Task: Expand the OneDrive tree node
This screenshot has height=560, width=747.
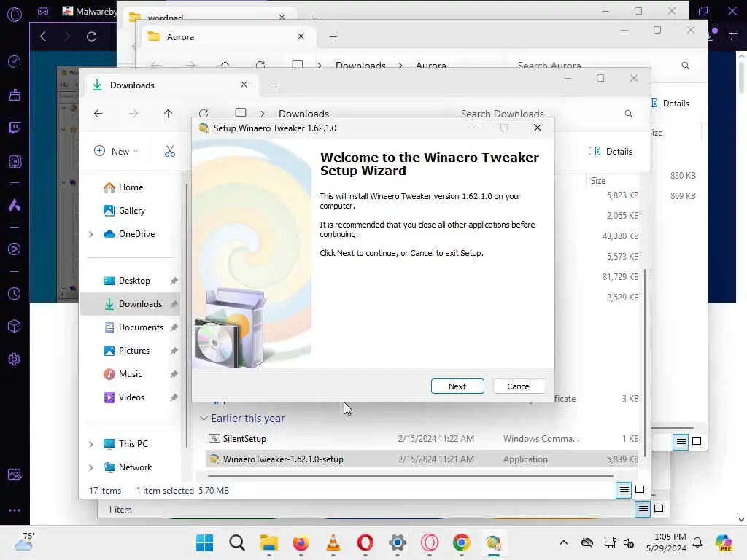Action: pyautogui.click(x=91, y=234)
